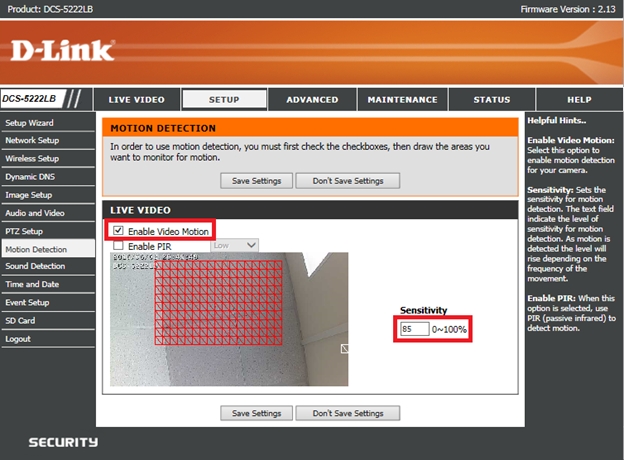Image resolution: width=624 pixels, height=460 pixels.
Task: Open the Status tab
Action: coord(491,100)
